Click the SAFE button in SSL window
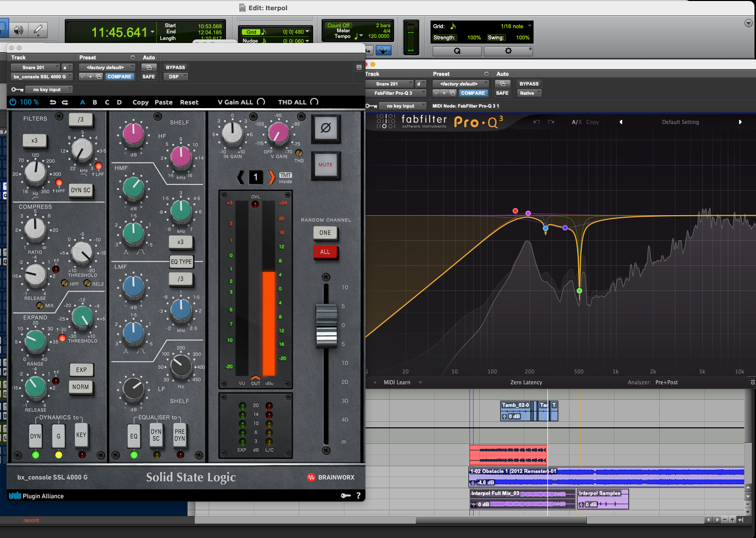 [149, 76]
